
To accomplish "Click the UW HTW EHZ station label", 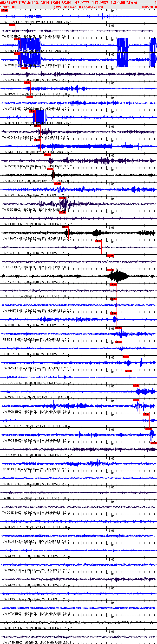I will click(12, 614).
